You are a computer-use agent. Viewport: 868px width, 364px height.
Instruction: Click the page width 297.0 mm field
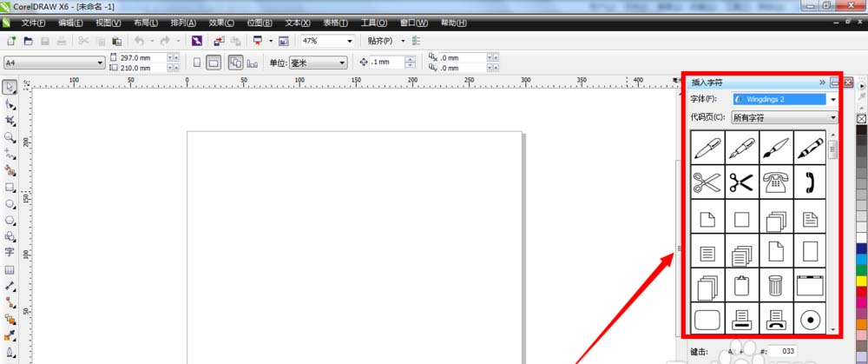(x=142, y=57)
